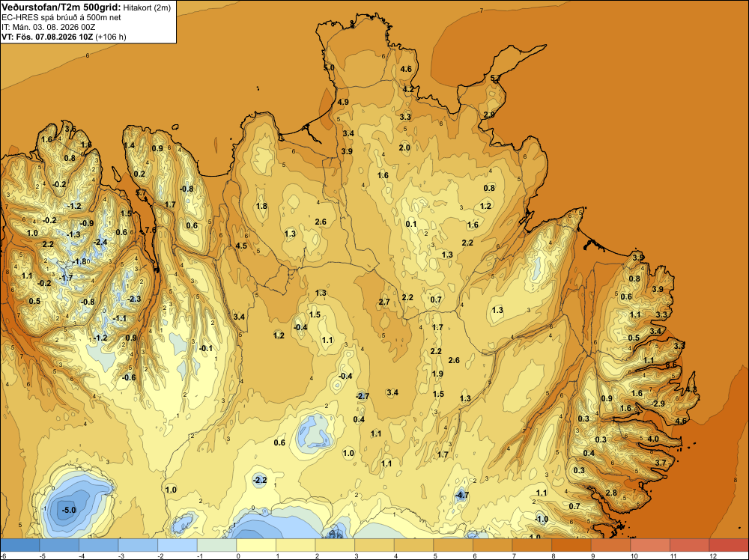Viewport: 749px width, 560px height.
Task: Click the temperature value "1.9"
Action: click(437, 374)
